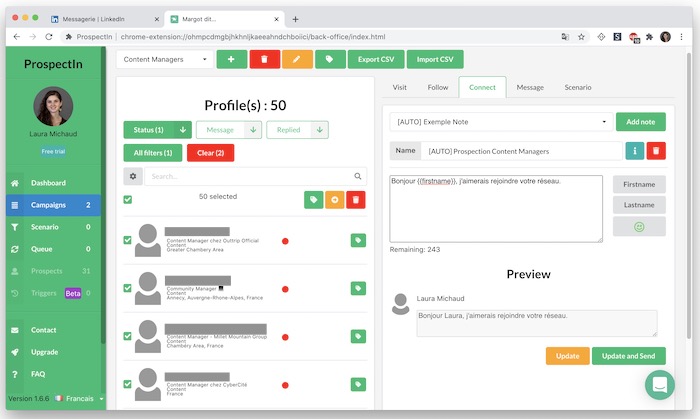
Task: Bookmark page with the star icon
Action: 581,37
